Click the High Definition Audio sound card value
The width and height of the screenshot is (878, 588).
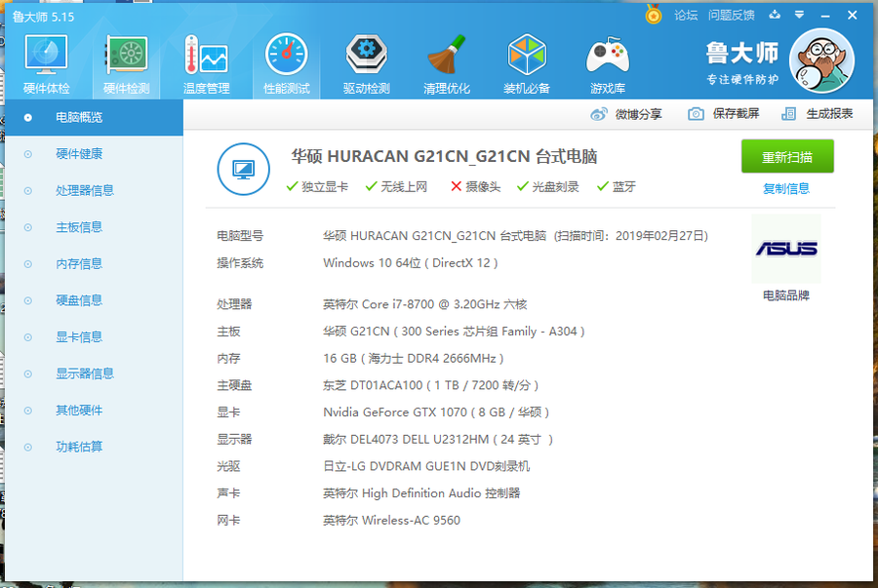coord(421,493)
